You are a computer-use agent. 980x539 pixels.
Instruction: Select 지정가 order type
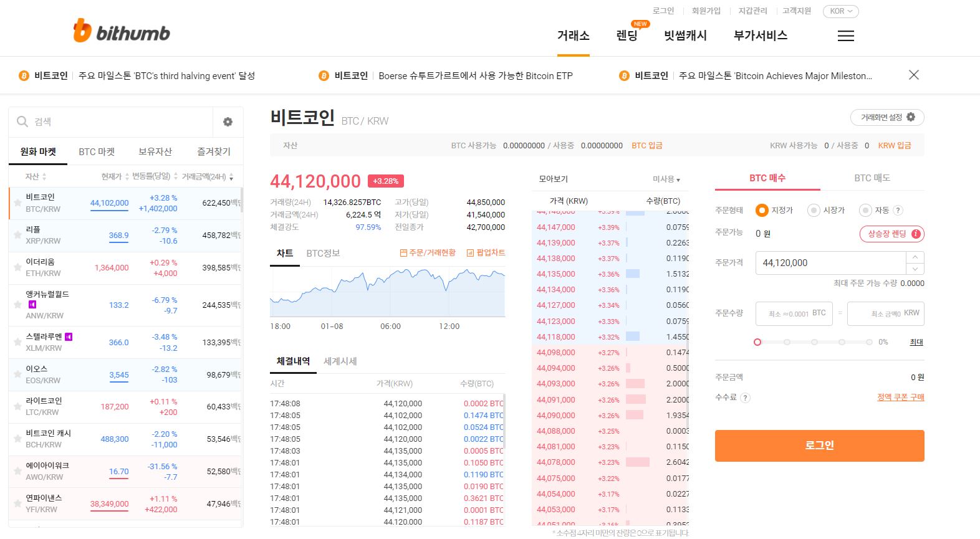pyautogui.click(x=761, y=211)
